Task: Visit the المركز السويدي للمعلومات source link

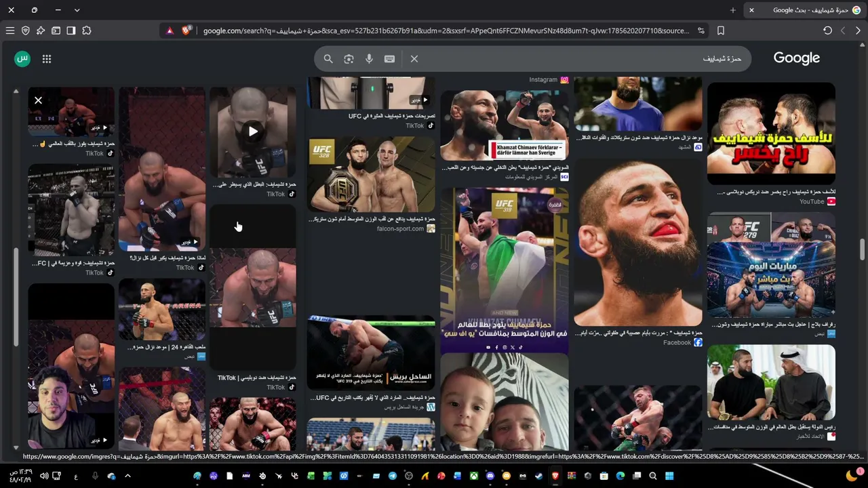Action: [536, 177]
